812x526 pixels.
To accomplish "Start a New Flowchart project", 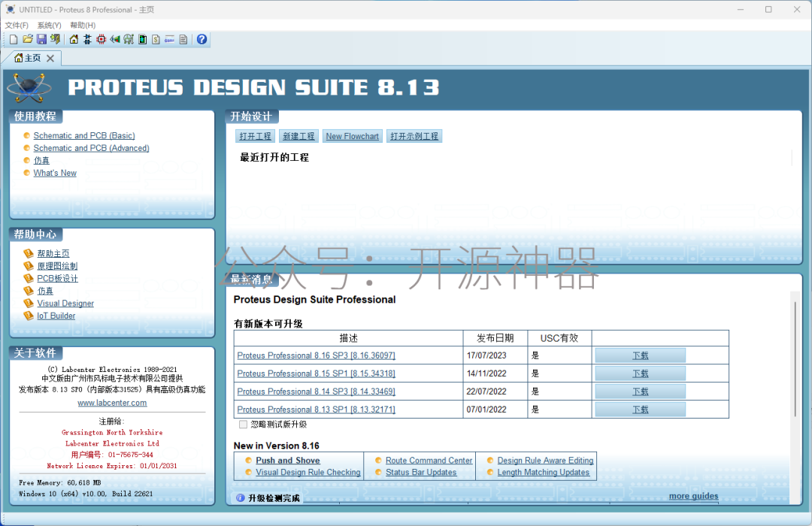I will pos(352,136).
